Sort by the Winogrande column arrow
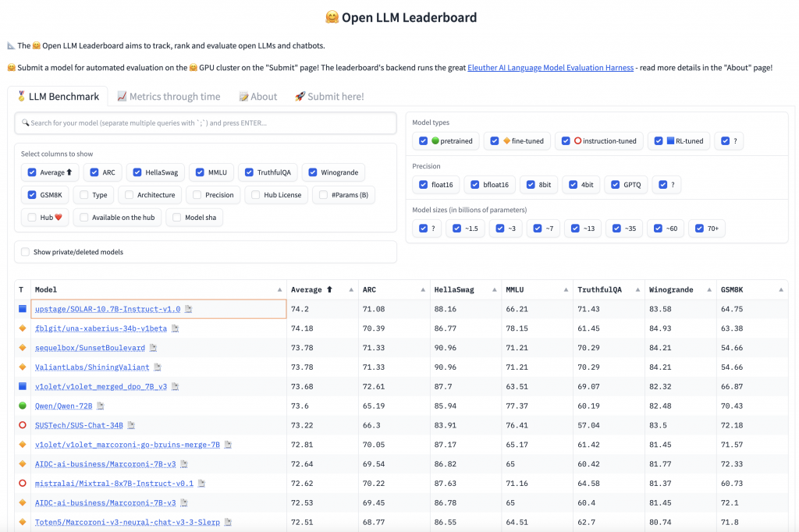The image size is (799, 532). point(709,290)
